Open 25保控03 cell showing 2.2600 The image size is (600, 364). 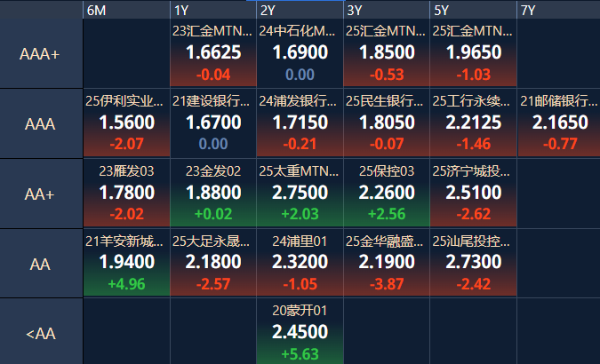(387, 193)
